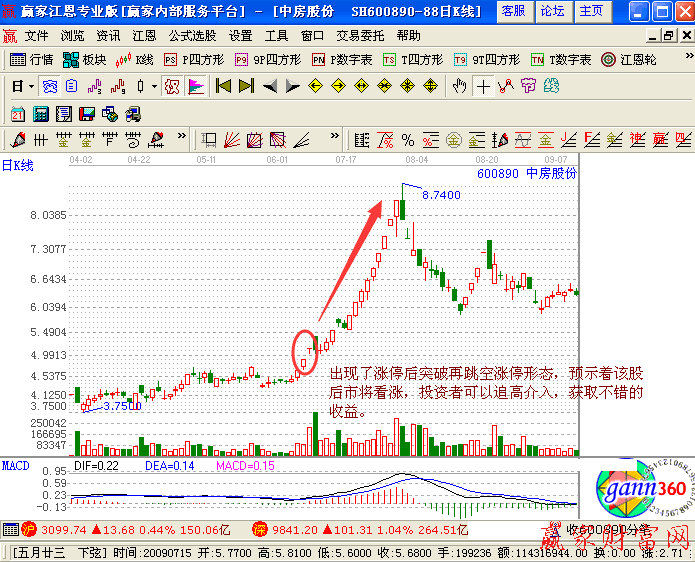Jump to first bar arrow icon
This screenshot has width=695, height=562.
[x=224, y=86]
